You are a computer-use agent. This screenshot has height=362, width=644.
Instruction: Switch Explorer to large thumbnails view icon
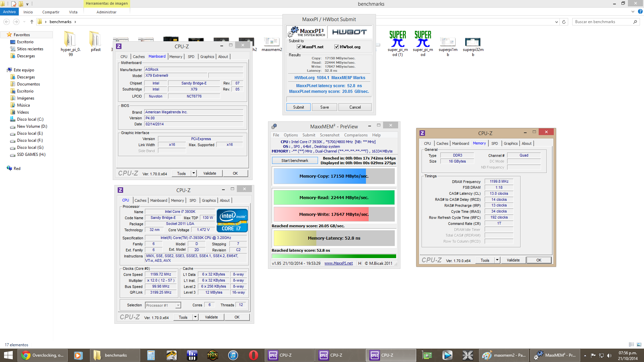[639, 345]
